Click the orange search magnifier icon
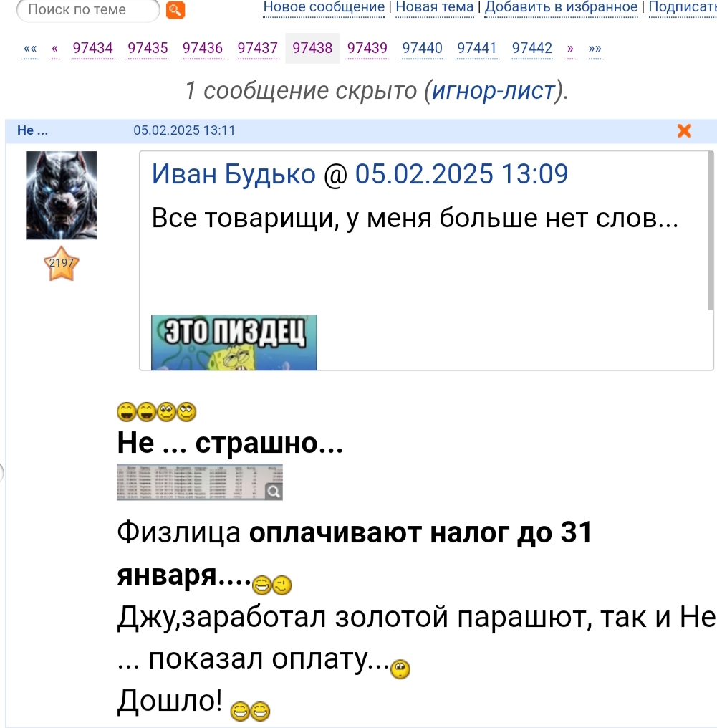 tap(175, 10)
